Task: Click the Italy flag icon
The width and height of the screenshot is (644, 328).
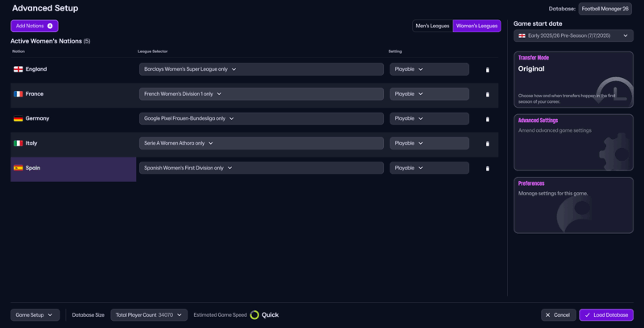Action: 18,143
